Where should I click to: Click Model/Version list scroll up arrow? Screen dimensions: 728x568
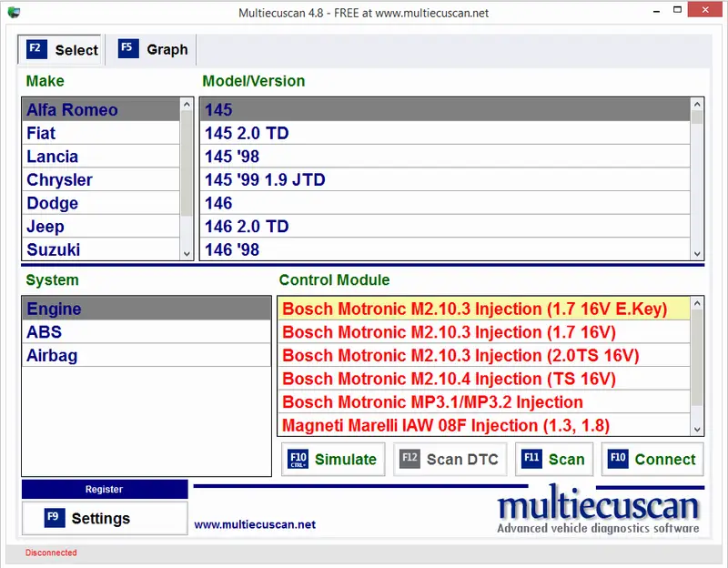tap(697, 105)
